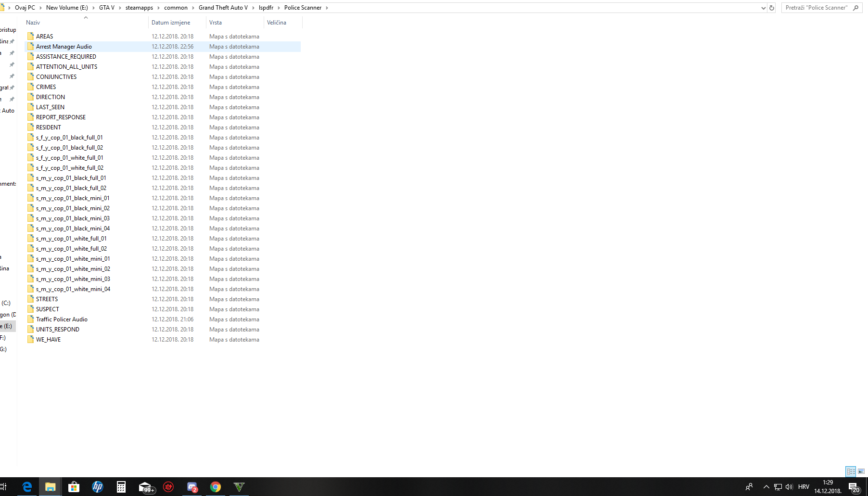This screenshot has width=868, height=496.
Task: Switch to the large thumbnails view icon
Action: click(861, 471)
